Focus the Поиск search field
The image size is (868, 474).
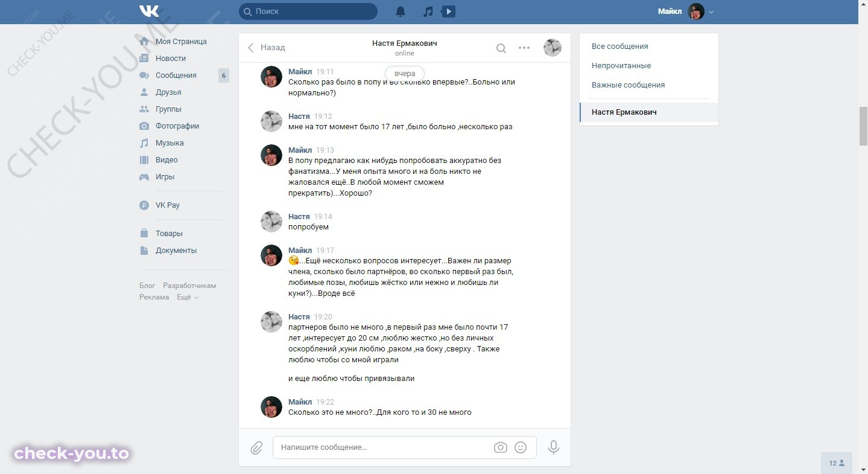[x=308, y=11]
